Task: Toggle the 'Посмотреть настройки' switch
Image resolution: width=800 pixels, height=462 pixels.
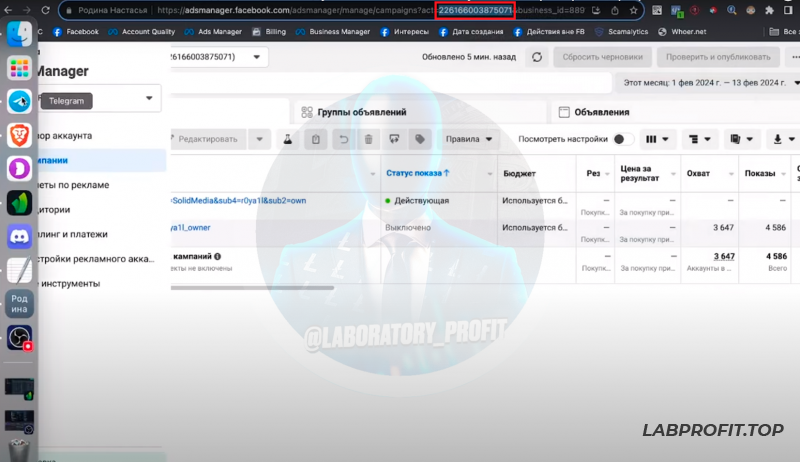Action: tap(623, 139)
